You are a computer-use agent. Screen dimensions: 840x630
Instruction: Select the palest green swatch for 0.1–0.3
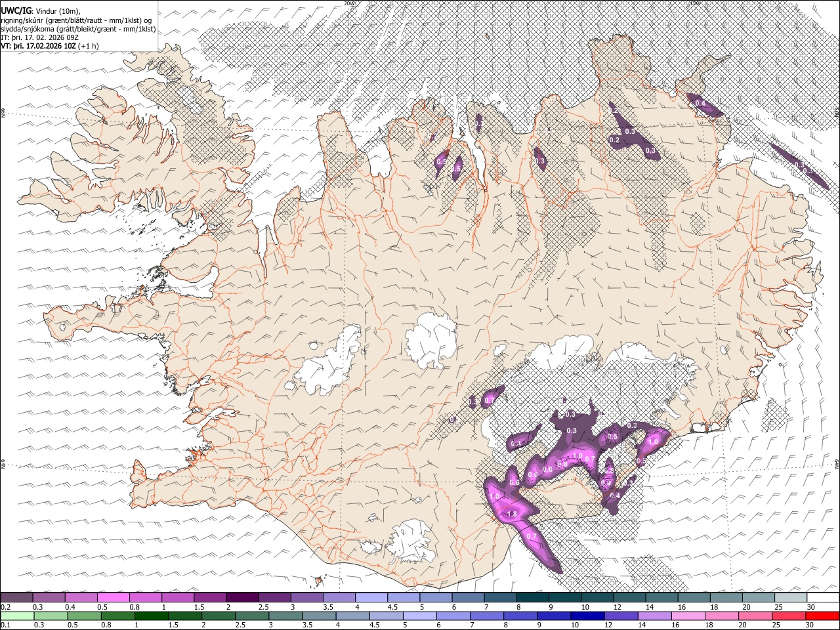17,616
